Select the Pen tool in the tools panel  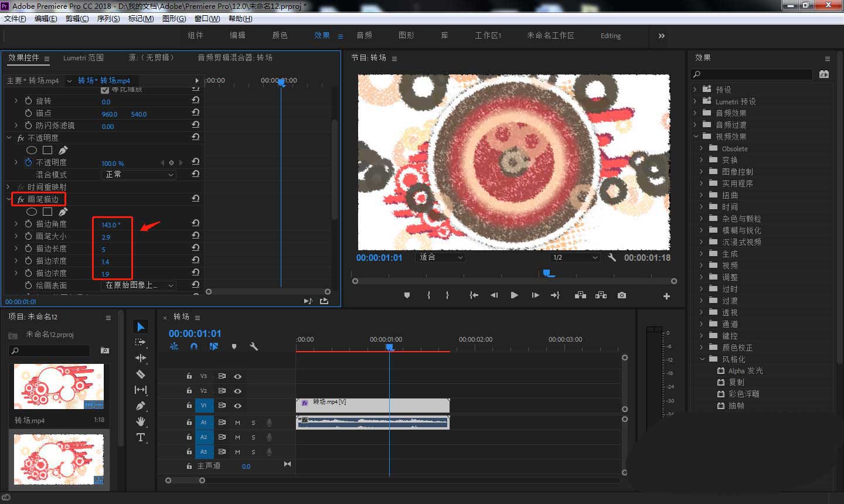click(x=141, y=406)
